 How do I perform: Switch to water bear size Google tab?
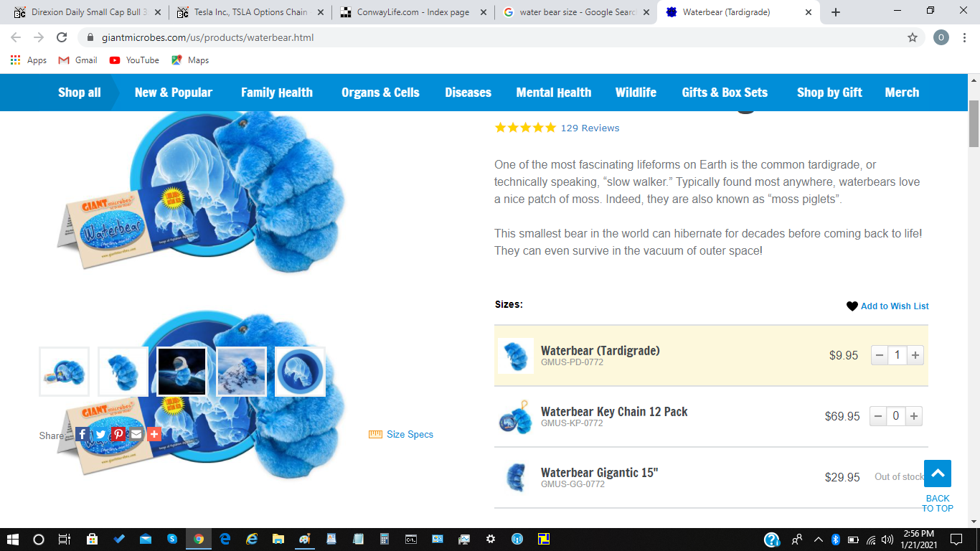575,12
